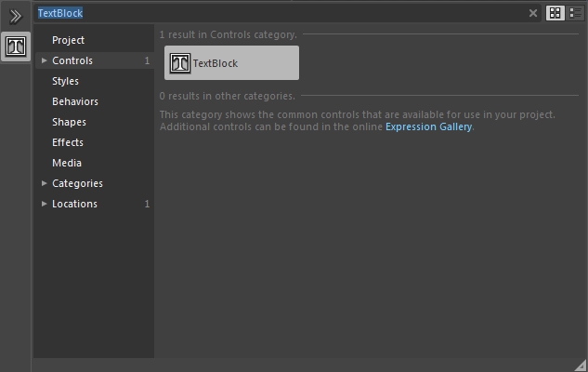Select the Locations item
Viewport: 588px width, 372px height.
click(x=74, y=204)
